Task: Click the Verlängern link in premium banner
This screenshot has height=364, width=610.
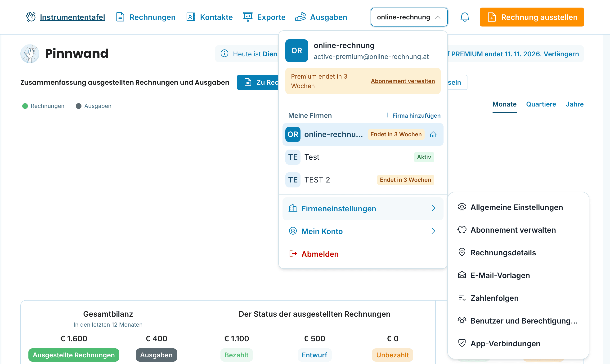Action: [561, 54]
